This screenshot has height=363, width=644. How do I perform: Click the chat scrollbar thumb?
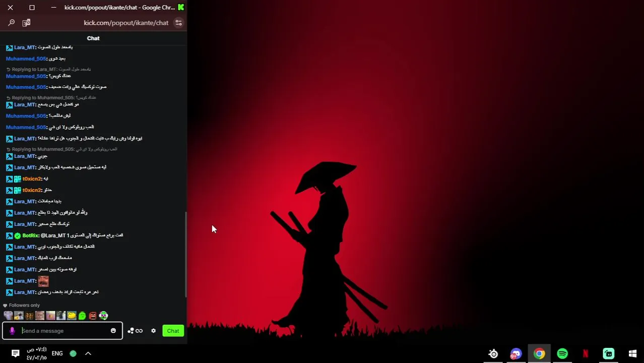point(186,254)
